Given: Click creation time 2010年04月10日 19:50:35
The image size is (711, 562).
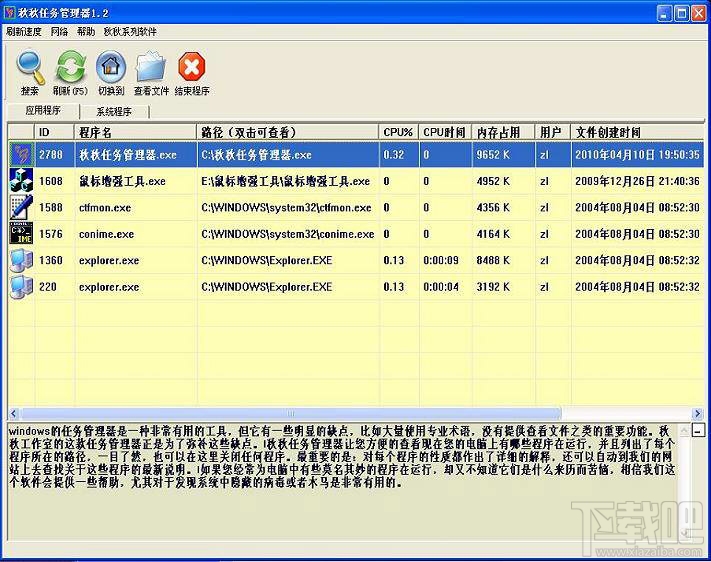Looking at the screenshot, I should coord(638,155).
